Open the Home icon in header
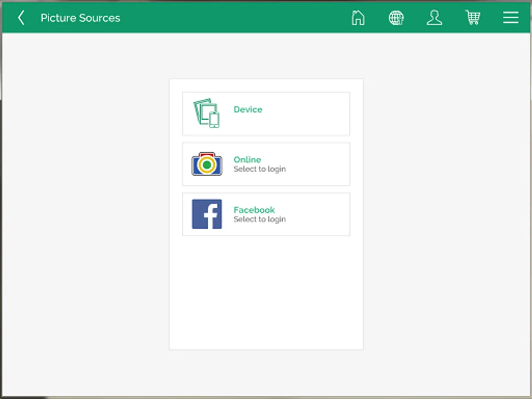 [358, 18]
